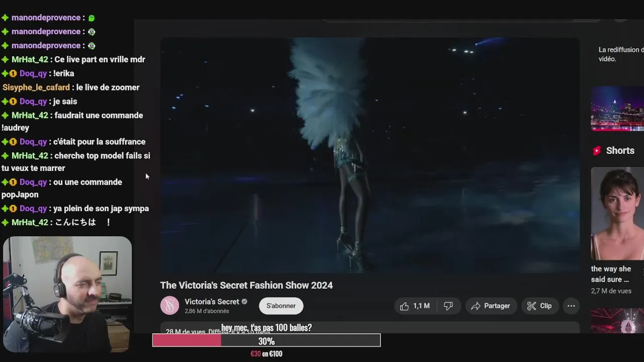Like the video with thumbs-up 1,1 M
Screen dimensions: 644x362
point(416,306)
